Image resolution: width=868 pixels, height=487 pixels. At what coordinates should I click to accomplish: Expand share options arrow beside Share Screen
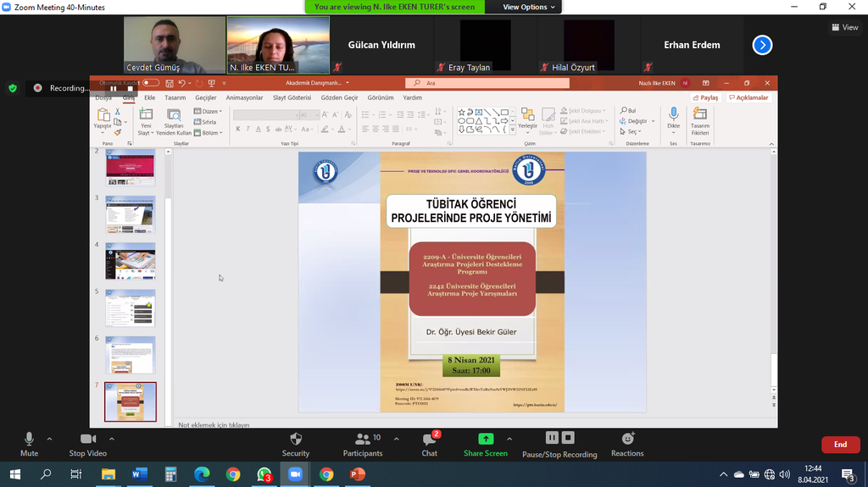509,439
